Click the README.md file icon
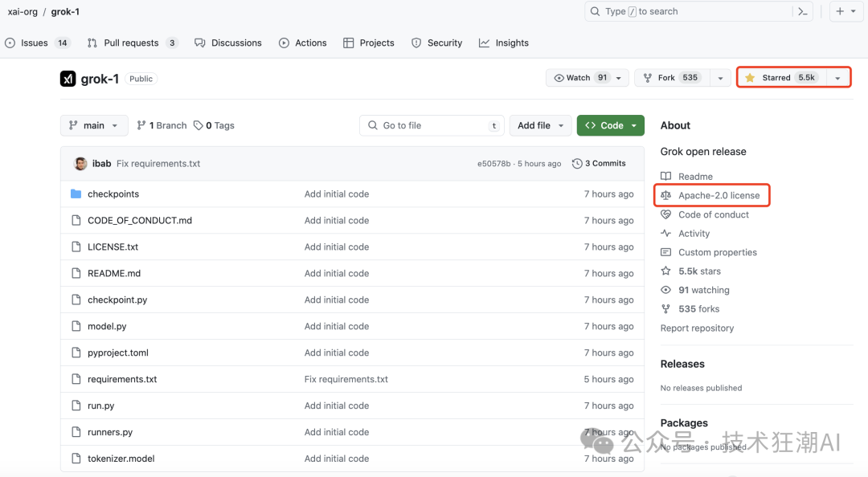Image resolution: width=868 pixels, height=477 pixels. (76, 273)
